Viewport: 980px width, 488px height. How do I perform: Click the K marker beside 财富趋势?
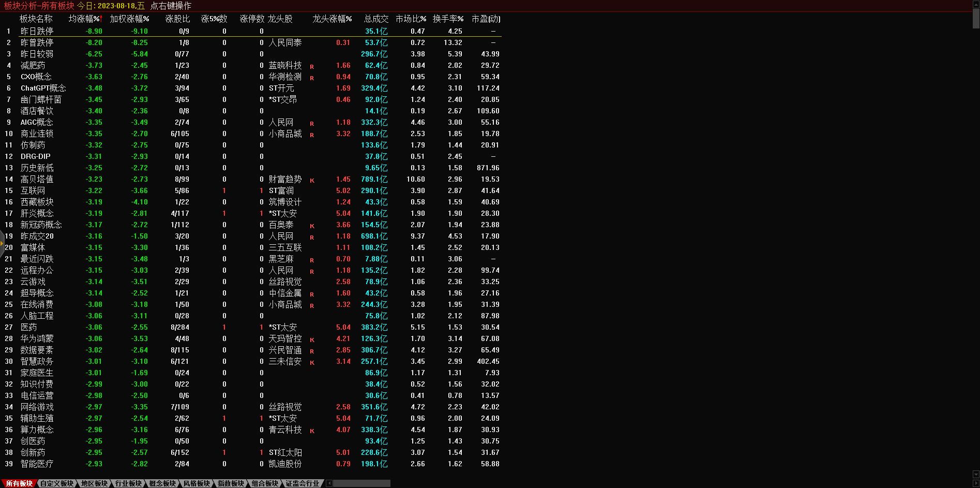[x=312, y=181]
